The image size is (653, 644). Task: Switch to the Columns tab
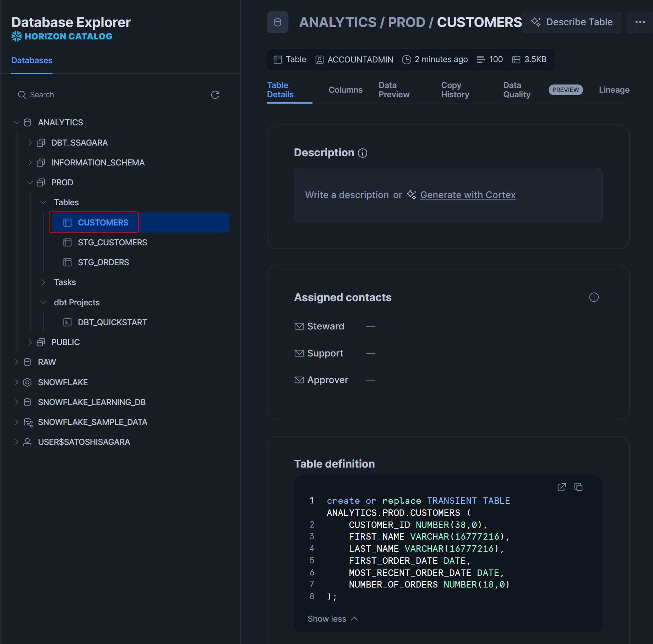coord(345,90)
